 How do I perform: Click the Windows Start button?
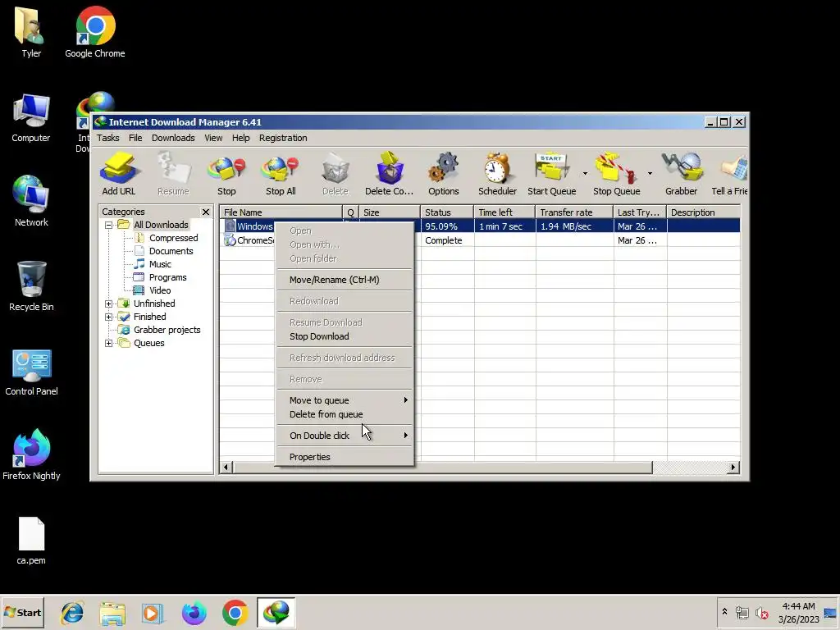pos(22,612)
